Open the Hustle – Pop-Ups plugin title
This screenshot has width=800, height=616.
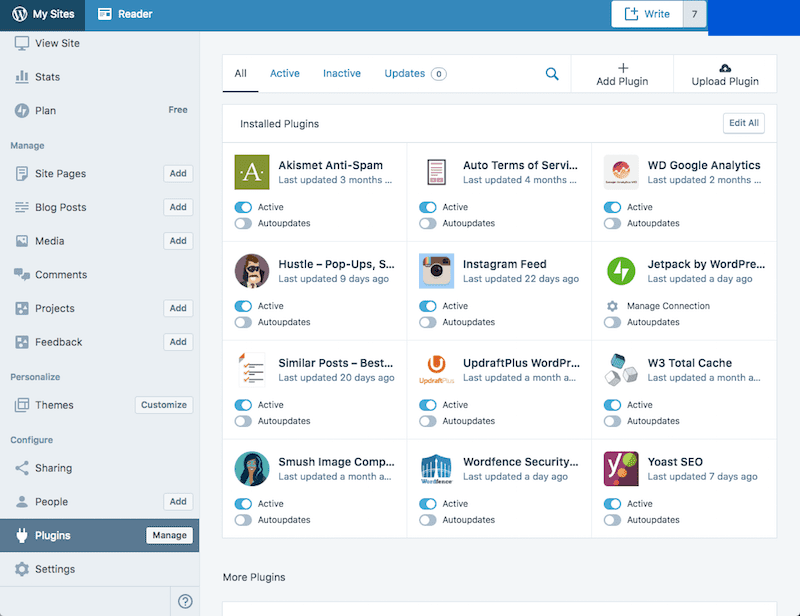tap(336, 264)
